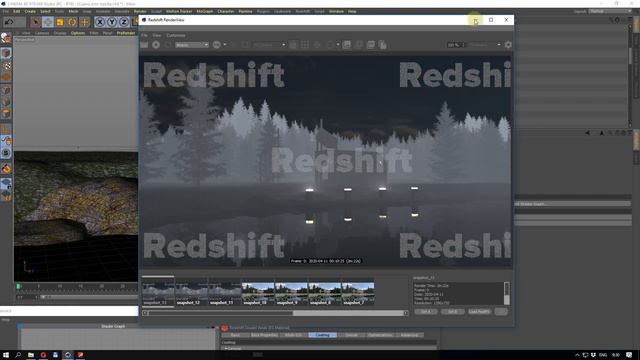Image resolution: width=640 pixels, height=360 pixels.
Task: Switch to Advanced material tab
Action: [x=409, y=335]
